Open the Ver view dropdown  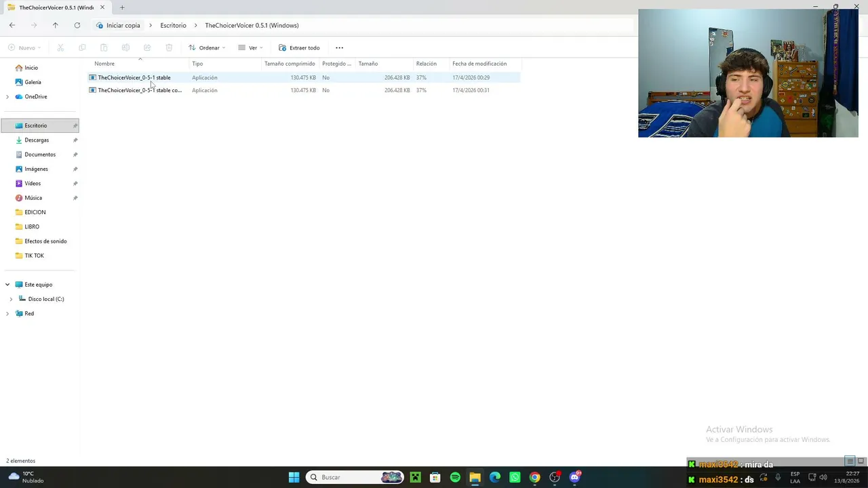coord(250,47)
